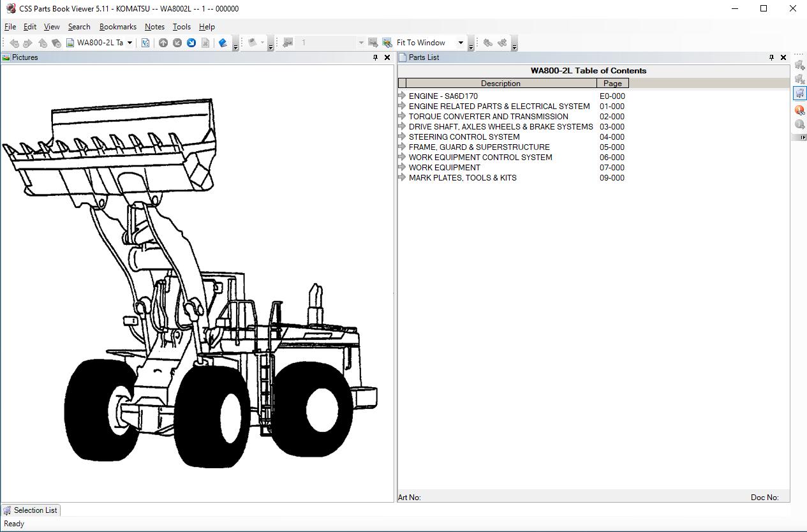Click arrow icon beside ENGINE RELATED PARTS row
807x532 pixels.
402,106
